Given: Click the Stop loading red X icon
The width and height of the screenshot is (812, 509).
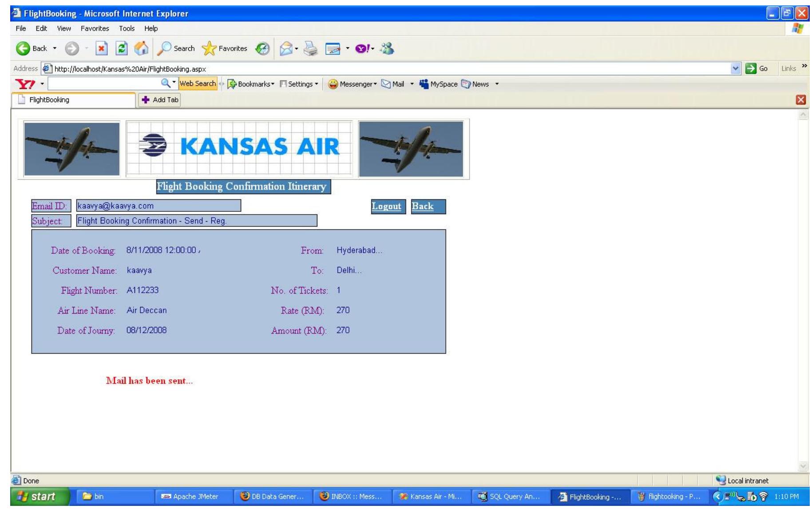Looking at the screenshot, I should coord(103,48).
